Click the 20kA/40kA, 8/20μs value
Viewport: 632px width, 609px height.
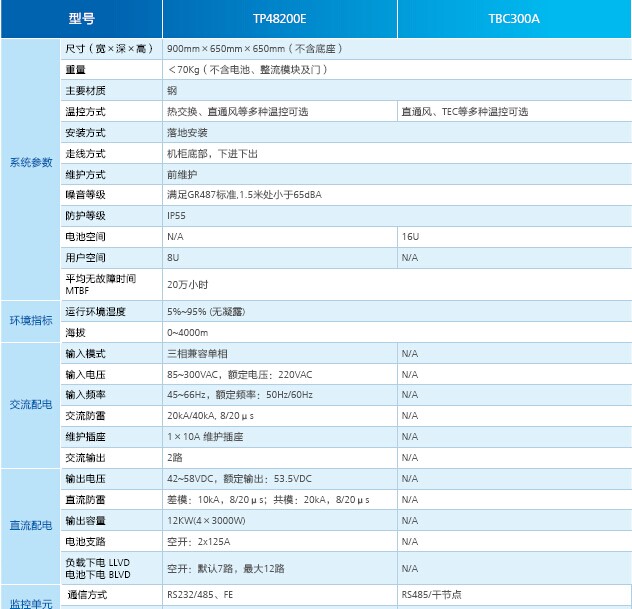coord(210,416)
